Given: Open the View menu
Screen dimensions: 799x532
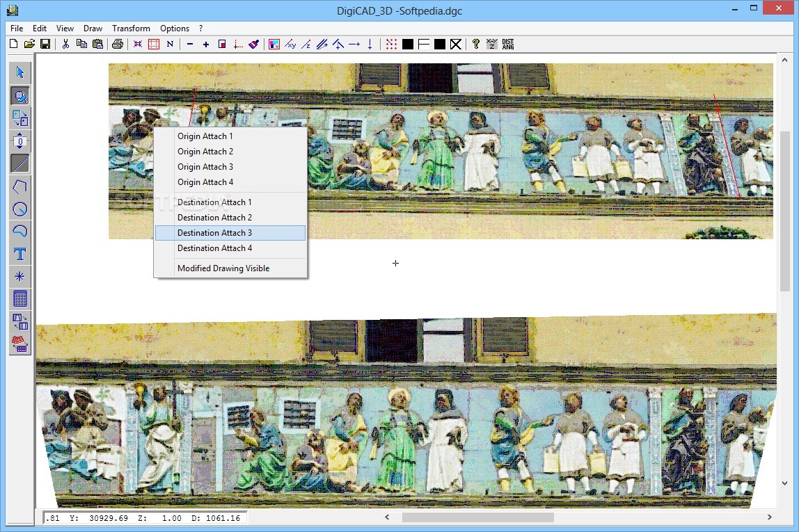Looking at the screenshot, I should click(65, 29).
